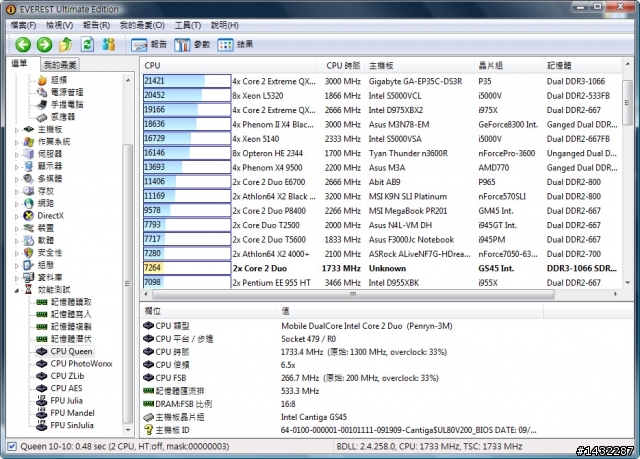
Task: Expand the 顯示器 display tree node
Action: pos(17,167)
